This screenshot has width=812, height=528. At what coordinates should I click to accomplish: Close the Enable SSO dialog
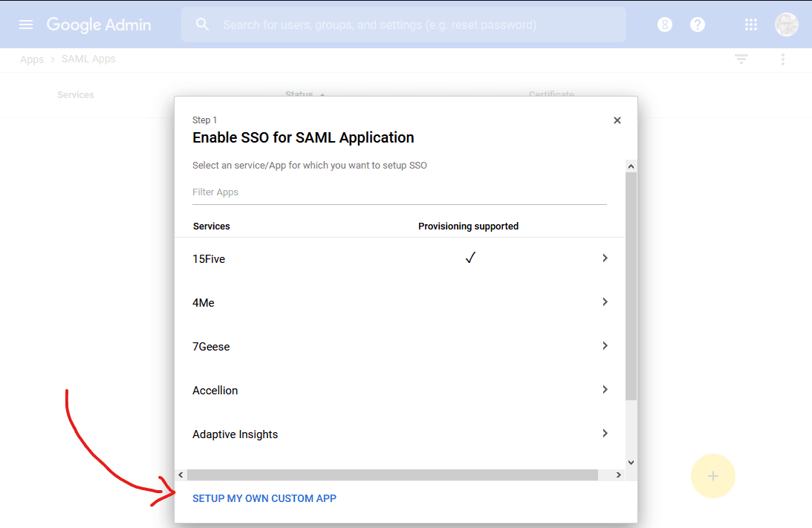click(x=617, y=120)
